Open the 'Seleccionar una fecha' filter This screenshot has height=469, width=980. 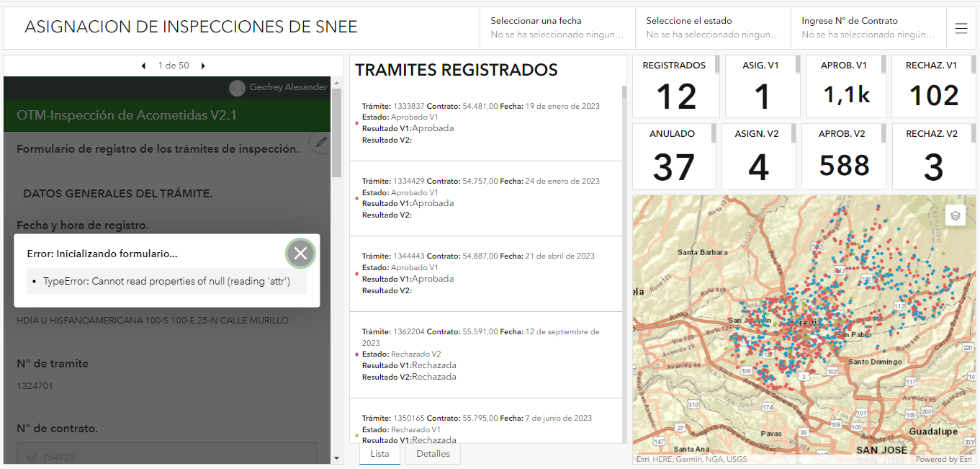tap(558, 28)
